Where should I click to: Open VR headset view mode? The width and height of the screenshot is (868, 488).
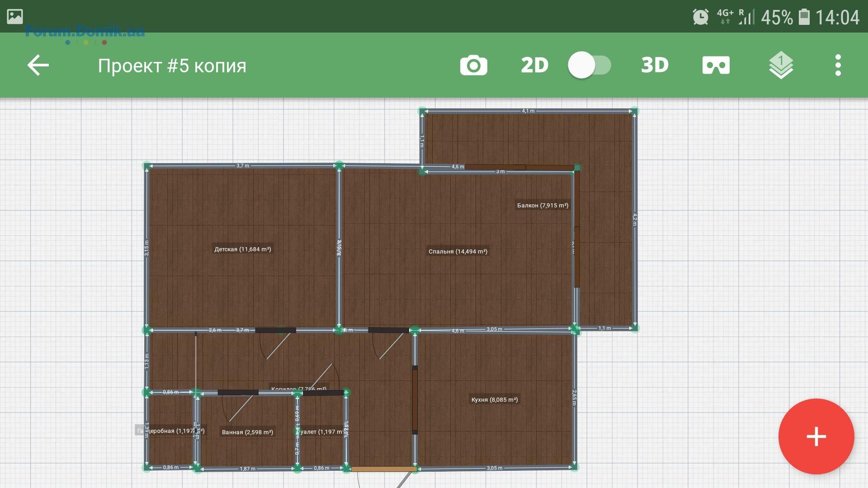point(716,66)
